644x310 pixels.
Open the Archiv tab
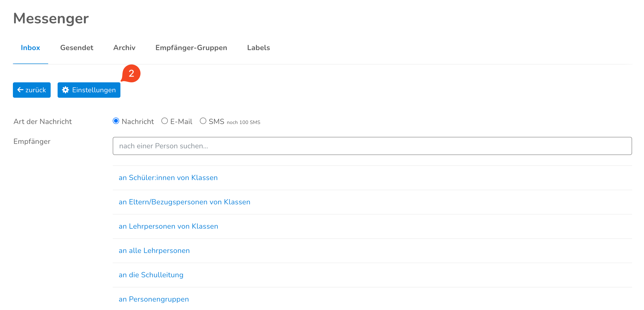click(x=124, y=48)
